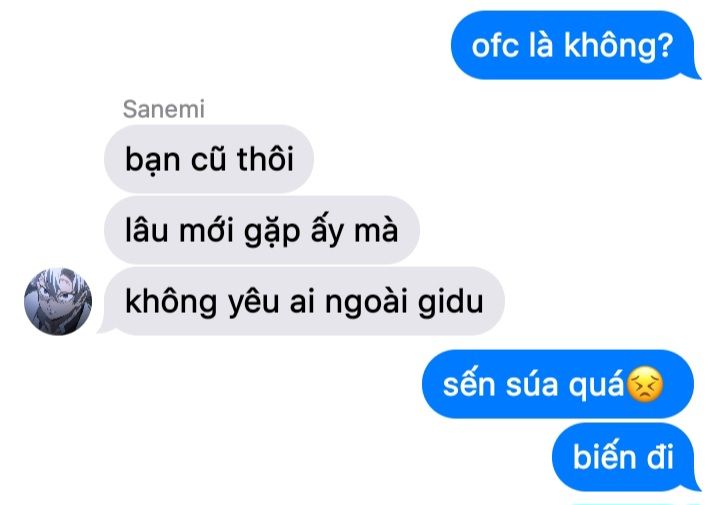Select the word 'lâu' in the second grey bubble
The image size is (720, 505).
point(146,230)
